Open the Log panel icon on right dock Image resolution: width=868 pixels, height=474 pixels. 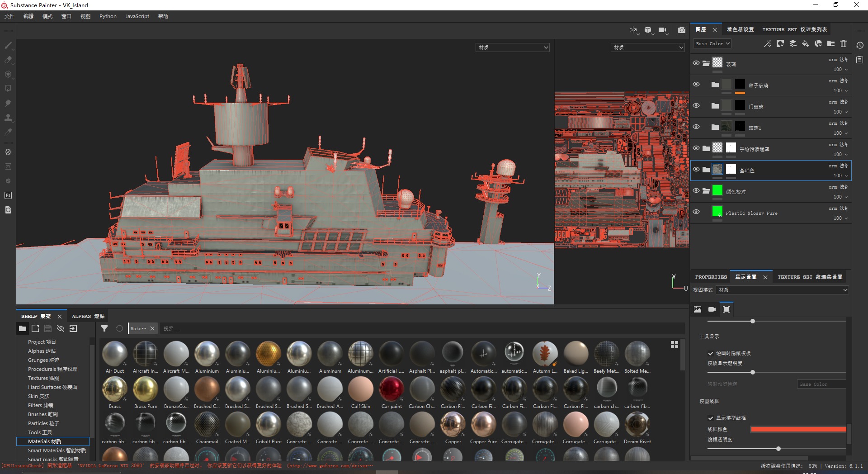click(x=860, y=60)
